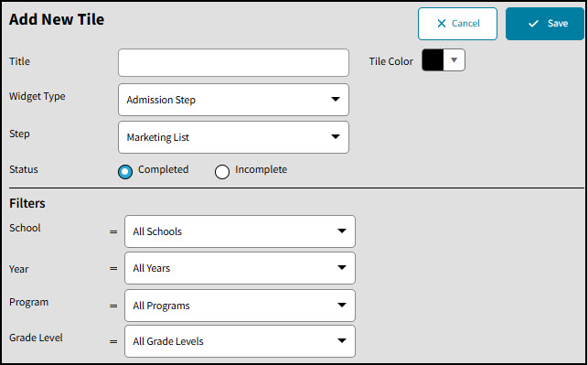The height and width of the screenshot is (365, 588).
Task: Click the Step dropdown arrow icon
Action: 336,136
